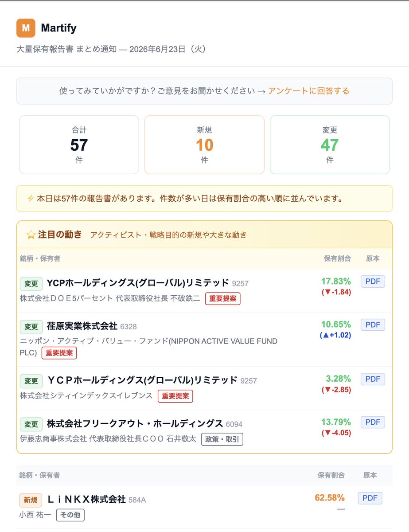Click the 新規 badge beside LiNKX株式会社

pyautogui.click(x=31, y=500)
